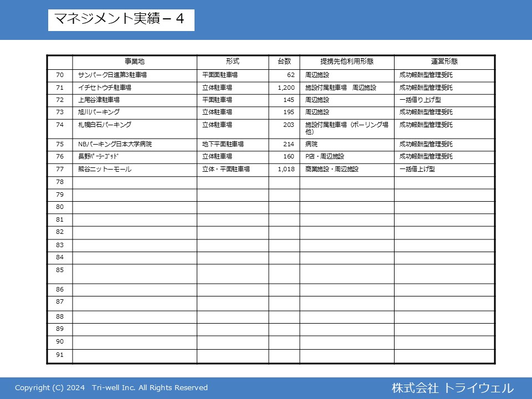Click row number 71
Screen dimensions: 532x399
(x=60, y=88)
